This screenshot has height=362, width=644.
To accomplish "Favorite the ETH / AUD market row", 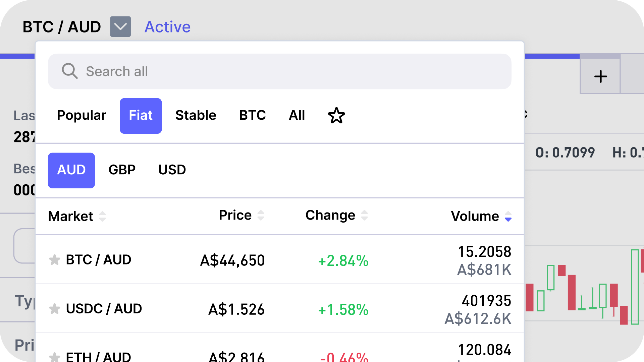I will tap(54, 358).
